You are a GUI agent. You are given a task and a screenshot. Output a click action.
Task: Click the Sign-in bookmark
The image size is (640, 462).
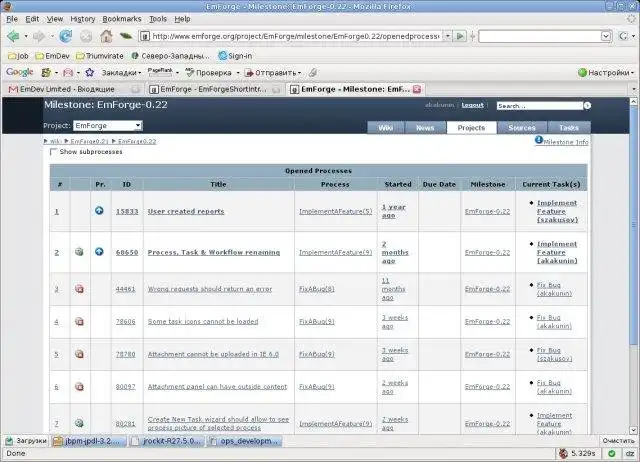click(x=235, y=56)
